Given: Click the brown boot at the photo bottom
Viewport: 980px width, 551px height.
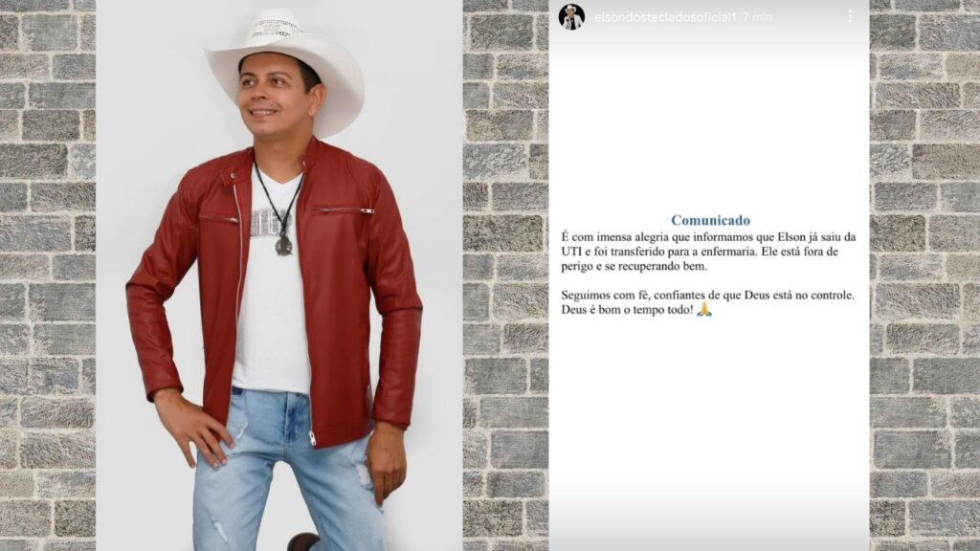Looking at the screenshot, I should point(303,541).
